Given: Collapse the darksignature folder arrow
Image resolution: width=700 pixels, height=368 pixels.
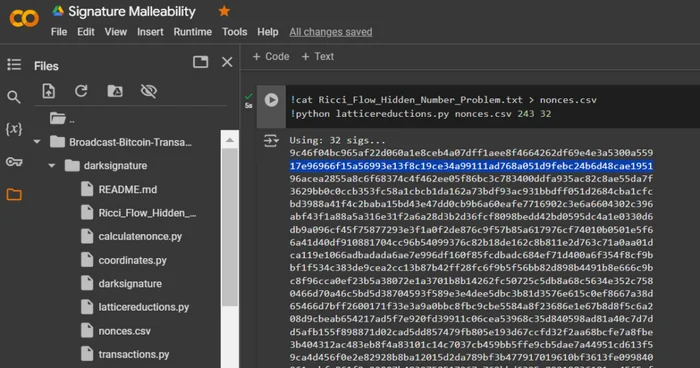Looking at the screenshot, I should [52, 166].
